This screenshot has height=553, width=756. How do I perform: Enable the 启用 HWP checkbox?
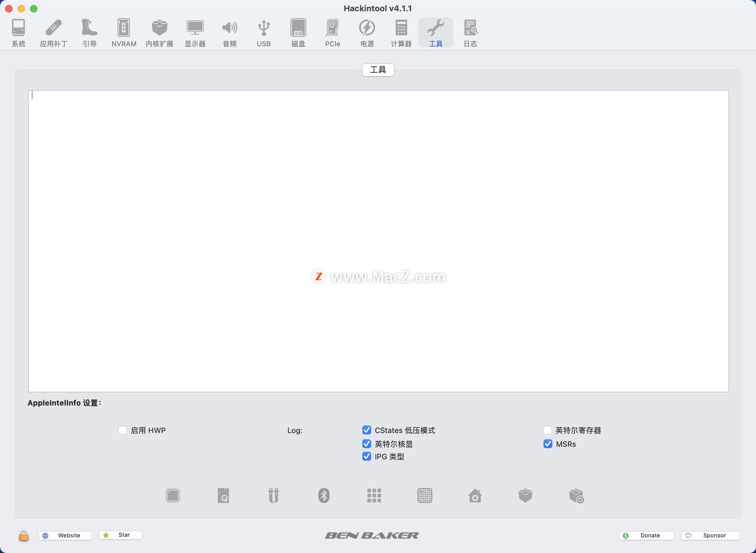(123, 430)
